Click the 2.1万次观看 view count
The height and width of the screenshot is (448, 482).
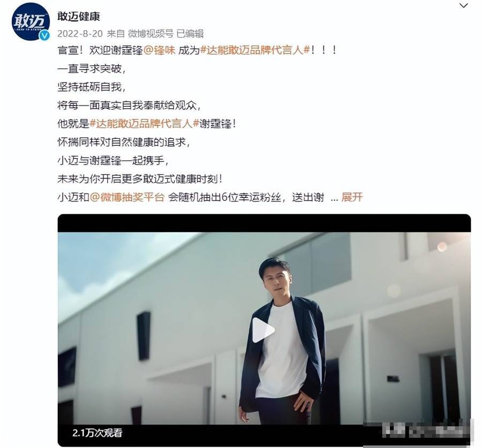97,433
